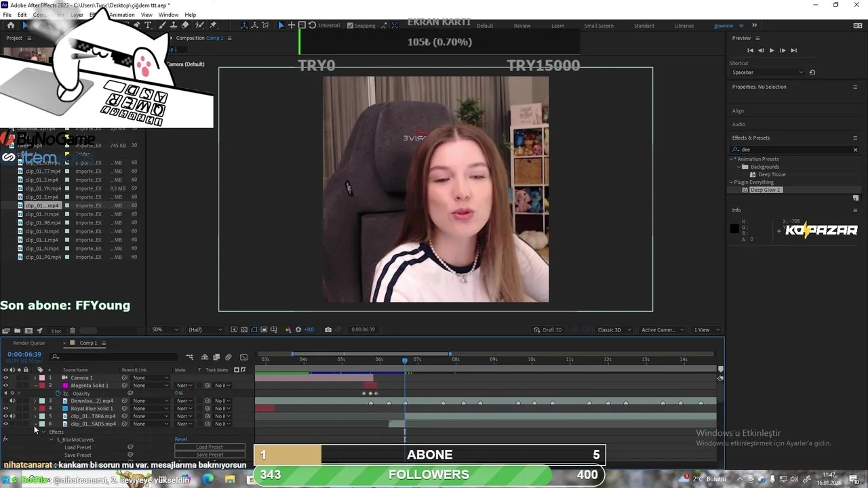Image resolution: width=868 pixels, height=488 pixels.
Task: Hide the clip_01...T8R6.mp4 layer
Action: tap(6, 416)
